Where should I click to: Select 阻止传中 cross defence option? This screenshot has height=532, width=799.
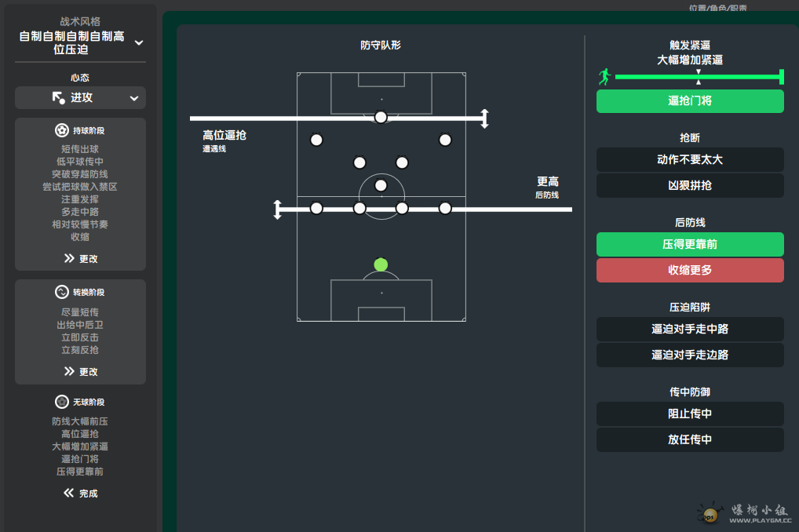[690, 414]
